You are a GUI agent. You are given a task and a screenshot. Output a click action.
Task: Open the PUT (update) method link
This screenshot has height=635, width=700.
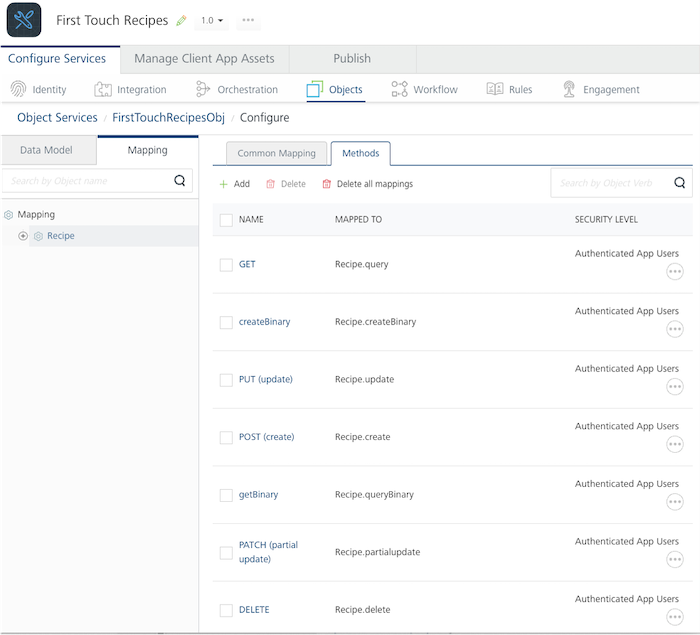click(x=266, y=380)
